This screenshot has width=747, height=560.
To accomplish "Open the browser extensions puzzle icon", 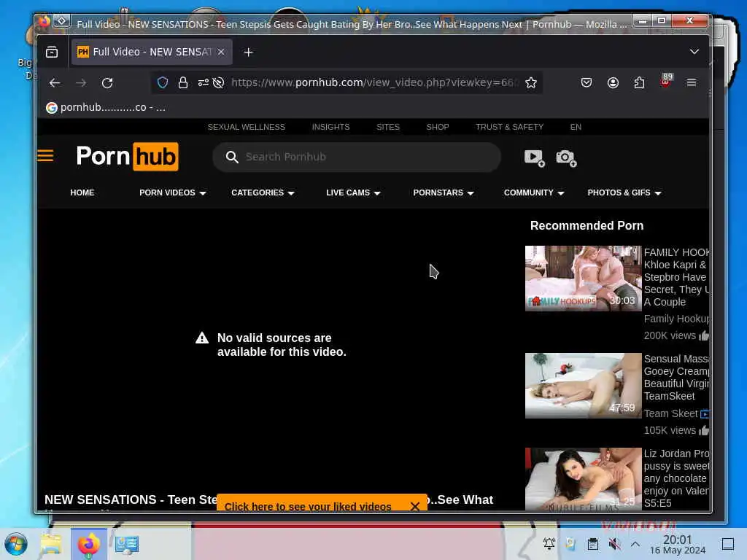I will coord(639,83).
